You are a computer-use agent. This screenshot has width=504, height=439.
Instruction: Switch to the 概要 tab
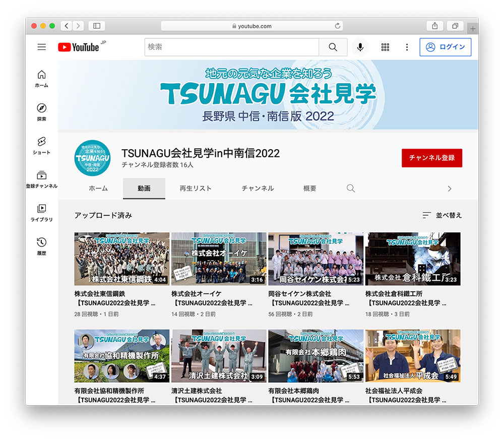pos(310,189)
